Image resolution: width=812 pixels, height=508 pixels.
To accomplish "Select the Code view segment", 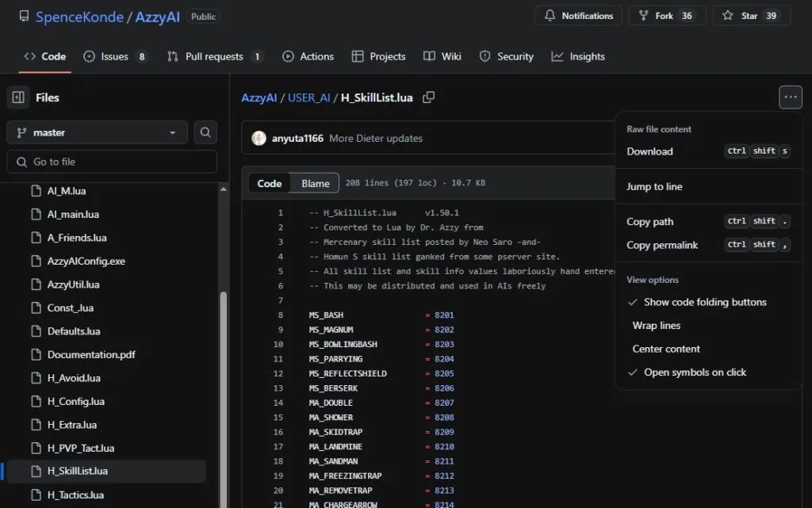I will click(270, 183).
